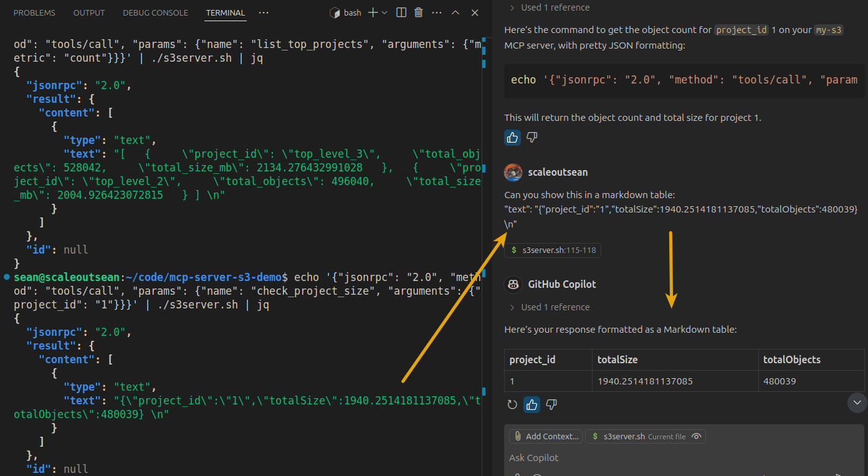Mark thumbs down under the project 1 explanation

click(x=532, y=138)
